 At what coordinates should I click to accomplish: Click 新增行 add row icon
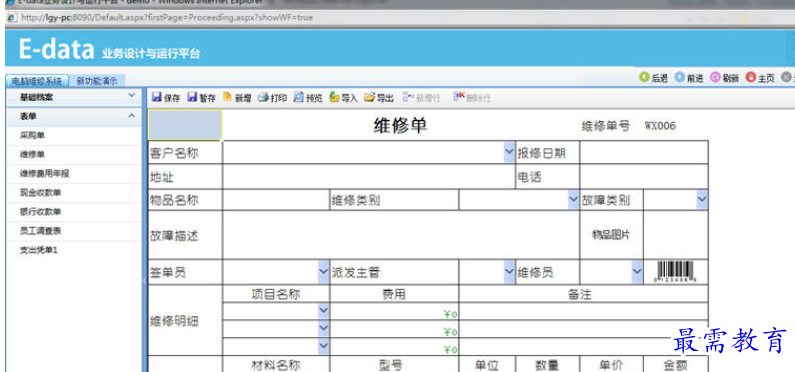(x=421, y=98)
